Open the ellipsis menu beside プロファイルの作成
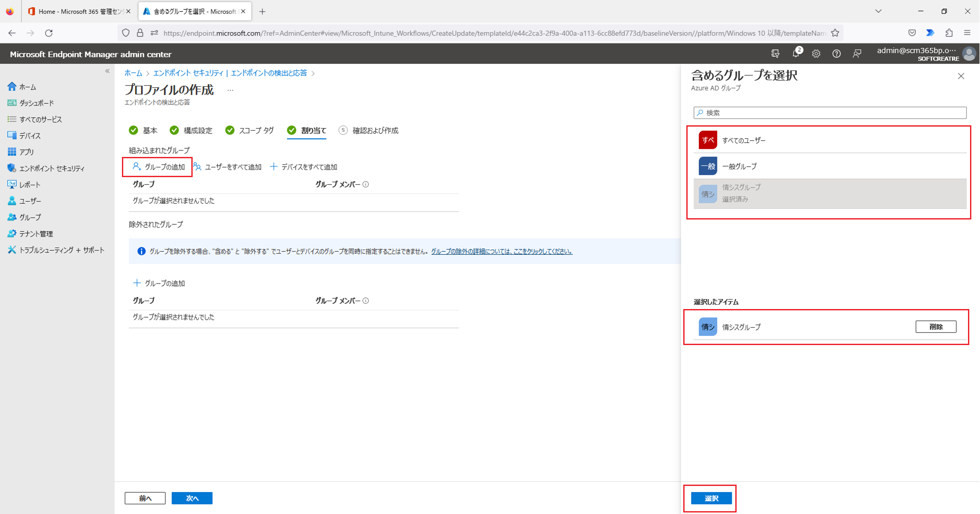980x514 pixels. tap(230, 90)
